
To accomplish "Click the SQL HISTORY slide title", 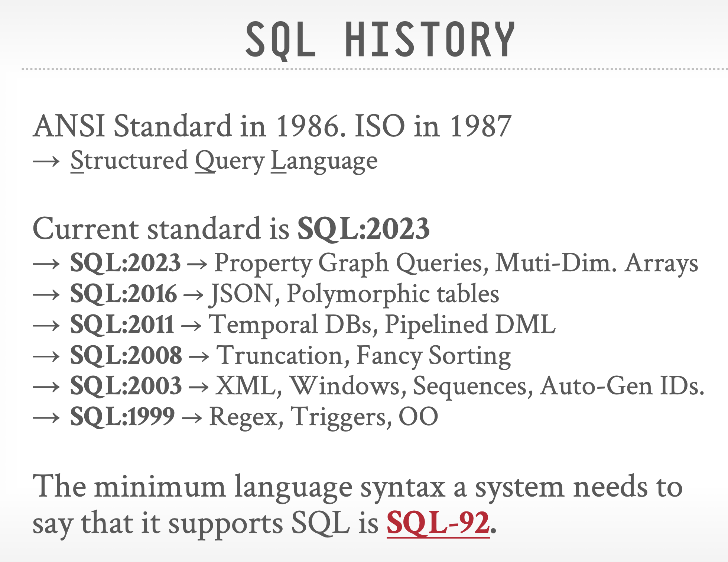I will click(380, 40).
